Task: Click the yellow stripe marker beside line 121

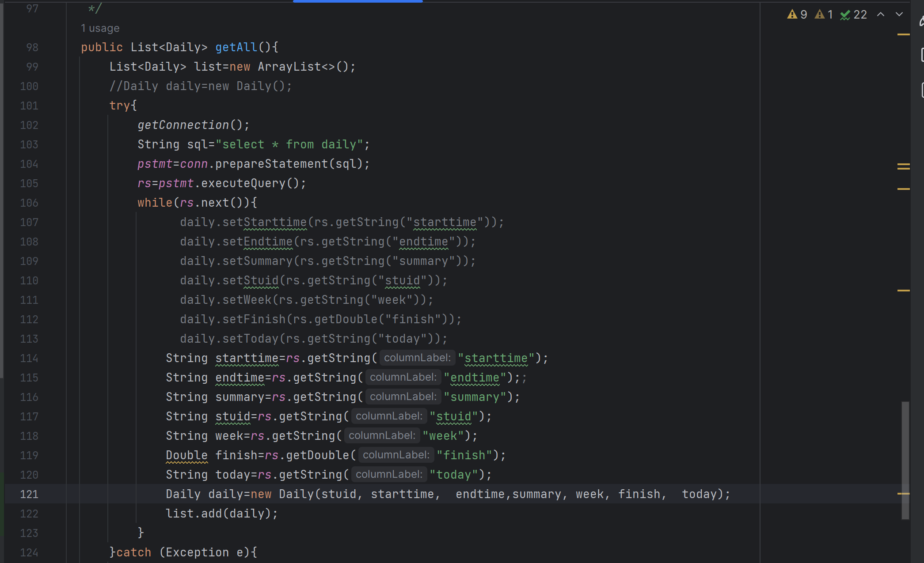Action: click(x=903, y=494)
